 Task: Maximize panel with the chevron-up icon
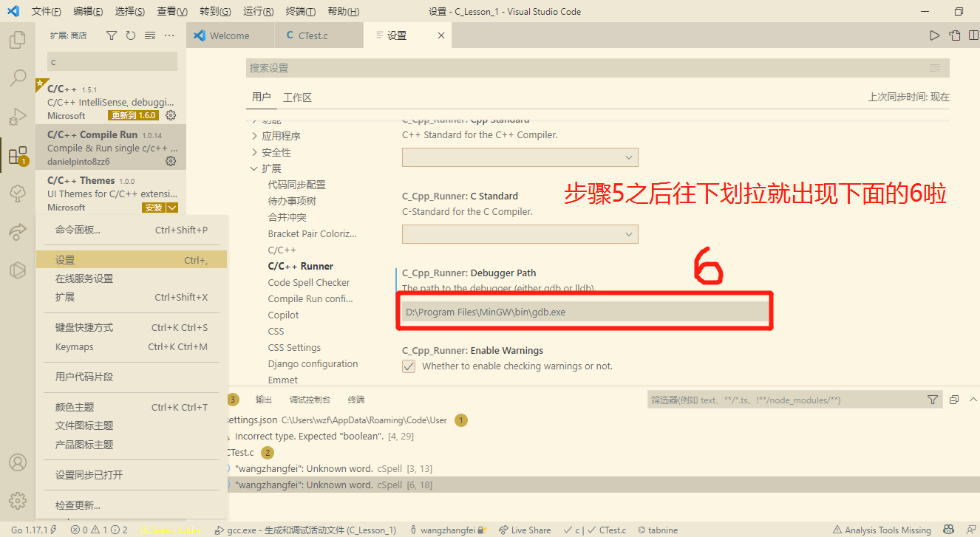(x=973, y=400)
